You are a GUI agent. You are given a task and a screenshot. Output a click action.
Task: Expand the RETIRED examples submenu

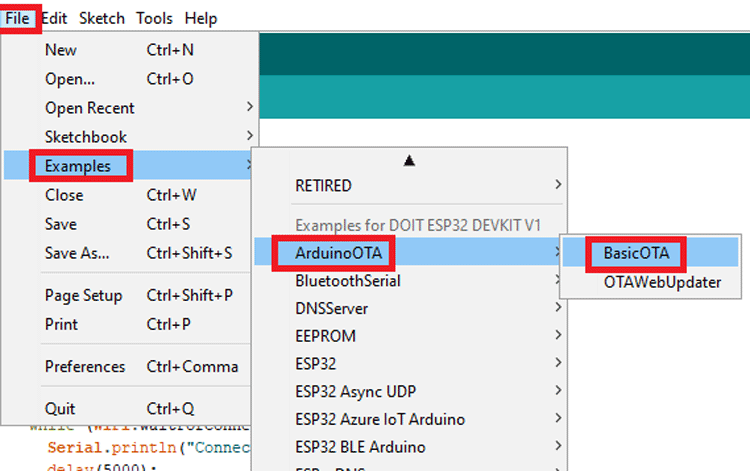point(409,186)
